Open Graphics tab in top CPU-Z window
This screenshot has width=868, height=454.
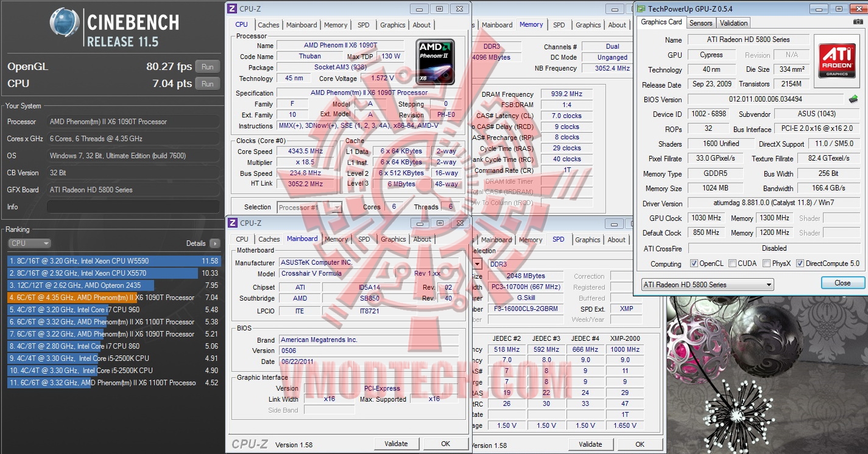393,25
